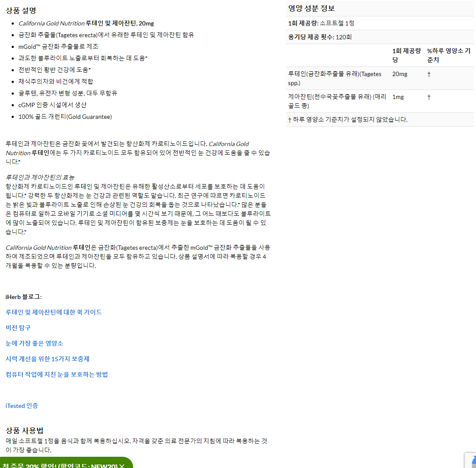Open the 루테인 및 제아잔틴에 대한 퀵 가이드 link
Screen dimensions: 476x468
pos(54,312)
